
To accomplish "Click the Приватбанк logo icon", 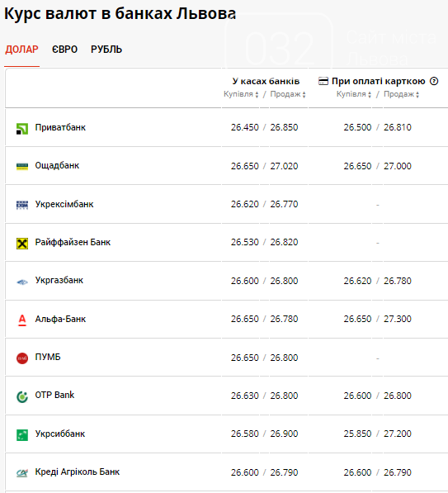I will pyautogui.click(x=22, y=129).
